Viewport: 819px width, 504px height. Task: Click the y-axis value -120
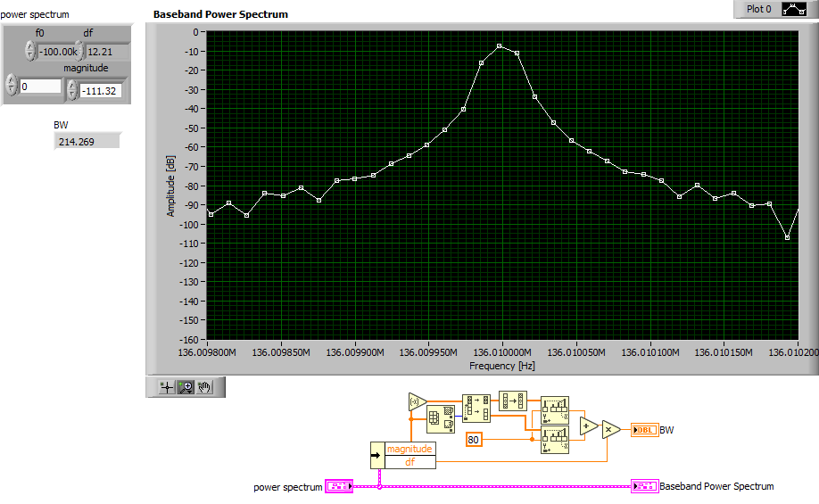point(188,263)
